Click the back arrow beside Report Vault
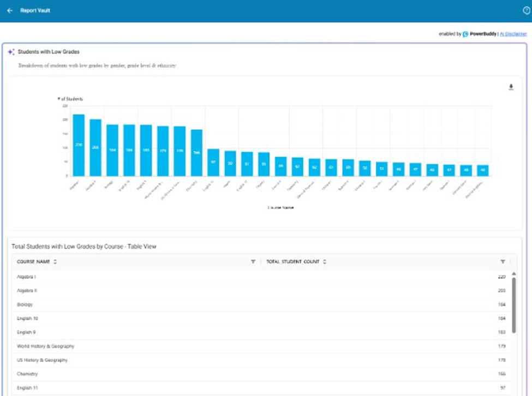The height and width of the screenshot is (396, 532). [10, 10]
